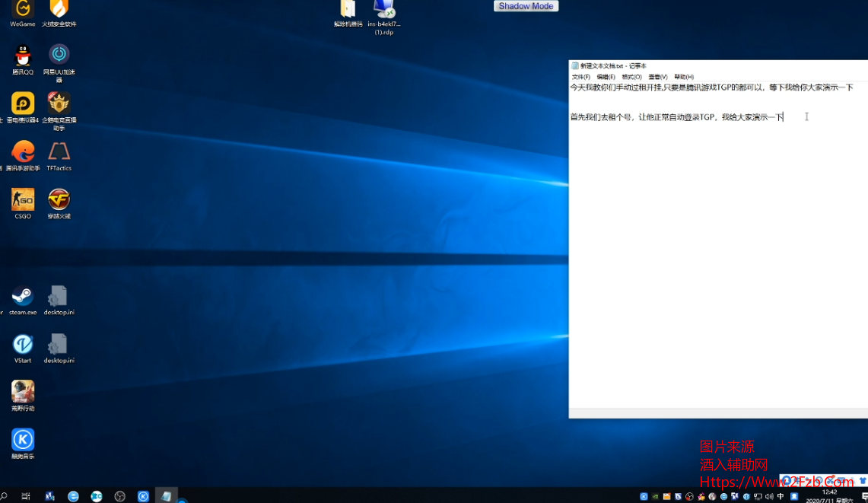Click the line starting with 首先我们 in Notepad
Viewport: 868px width, 503px height.
tap(677, 117)
